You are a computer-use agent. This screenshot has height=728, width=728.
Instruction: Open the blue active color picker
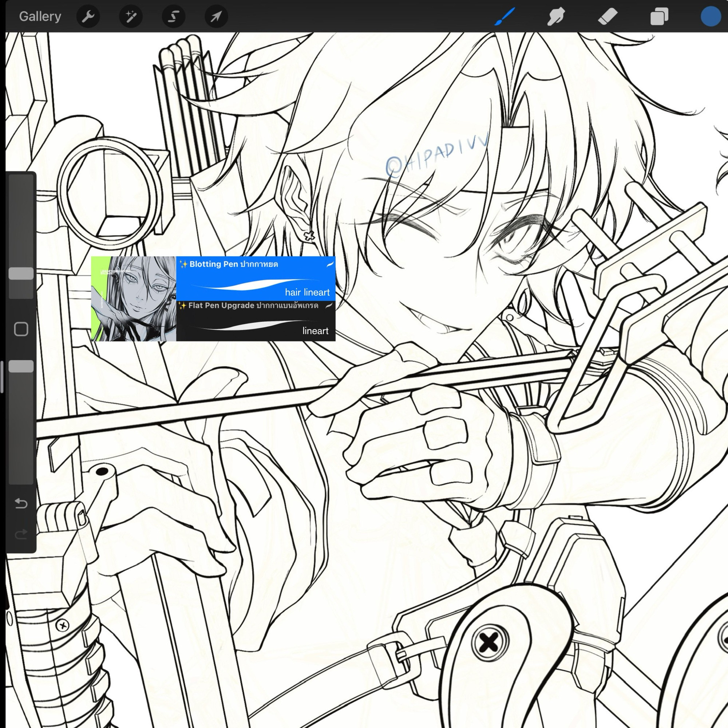[x=710, y=17]
